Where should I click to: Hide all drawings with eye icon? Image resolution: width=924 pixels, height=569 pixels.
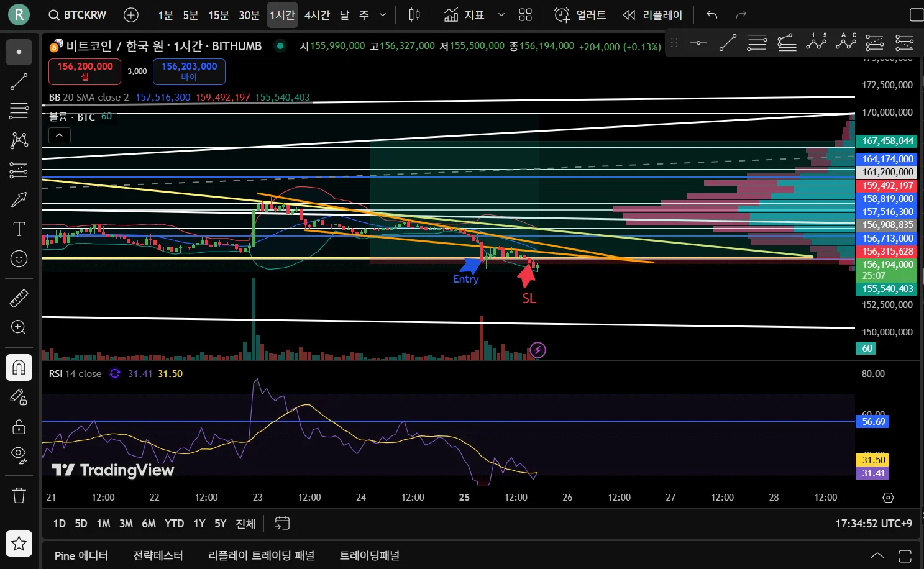(19, 455)
